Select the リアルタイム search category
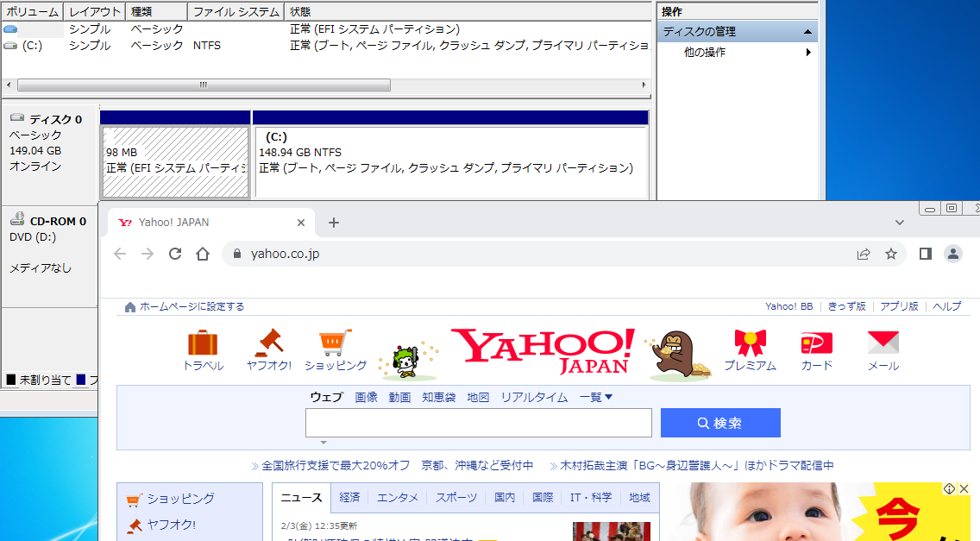This screenshot has width=980, height=541. point(534,397)
